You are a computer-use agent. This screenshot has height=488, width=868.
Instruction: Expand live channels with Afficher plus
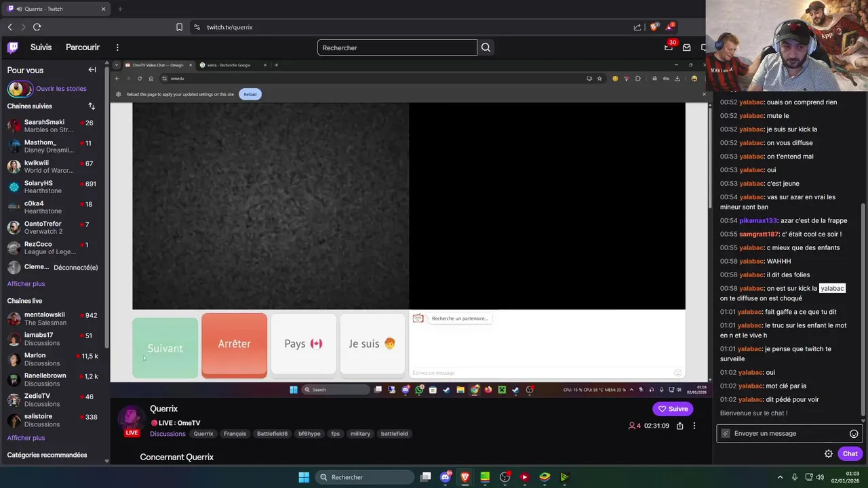[x=26, y=438]
